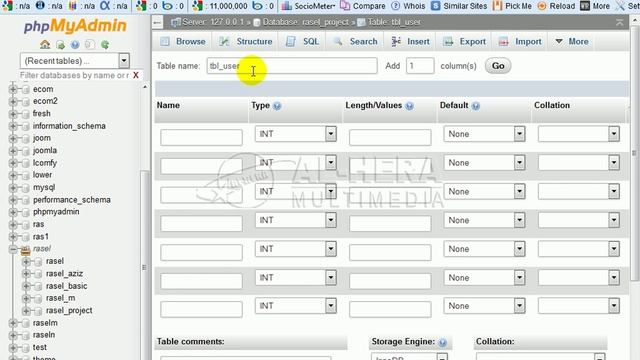Open Default dropdown in last visible row

coord(484,306)
